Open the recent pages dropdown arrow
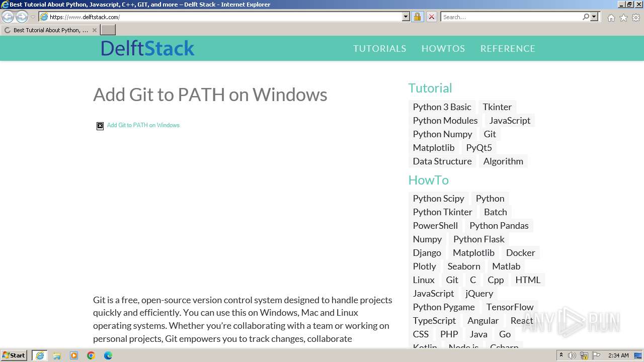 [33, 17]
